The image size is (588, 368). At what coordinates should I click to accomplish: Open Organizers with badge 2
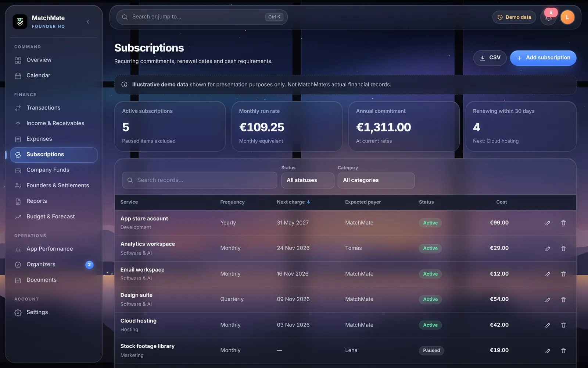pos(54,265)
